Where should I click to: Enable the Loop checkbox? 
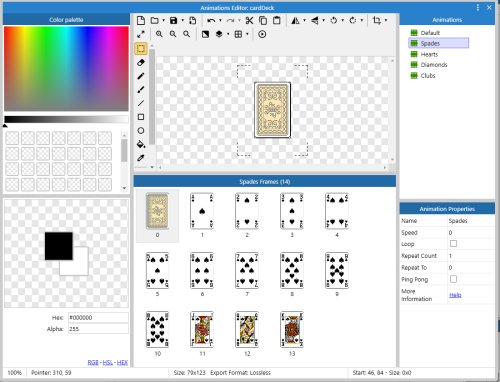click(x=453, y=244)
